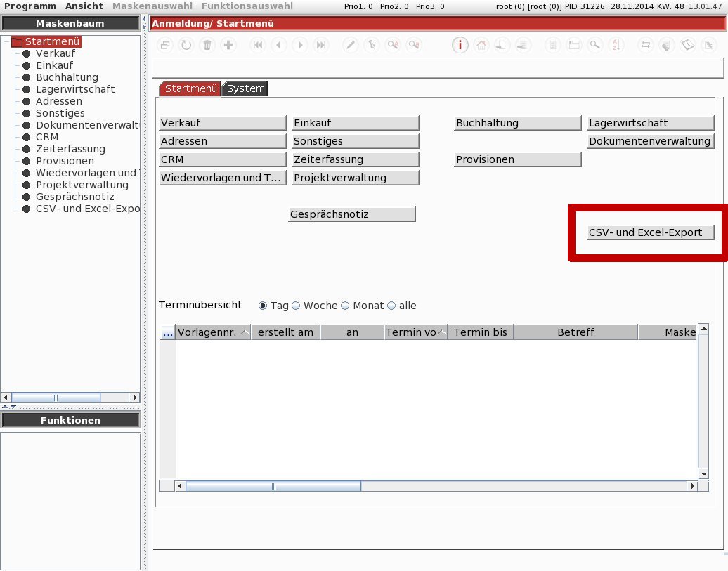Click sort arrow on Vorlagennr. column
Screen dimensions: 728x571
click(x=245, y=332)
